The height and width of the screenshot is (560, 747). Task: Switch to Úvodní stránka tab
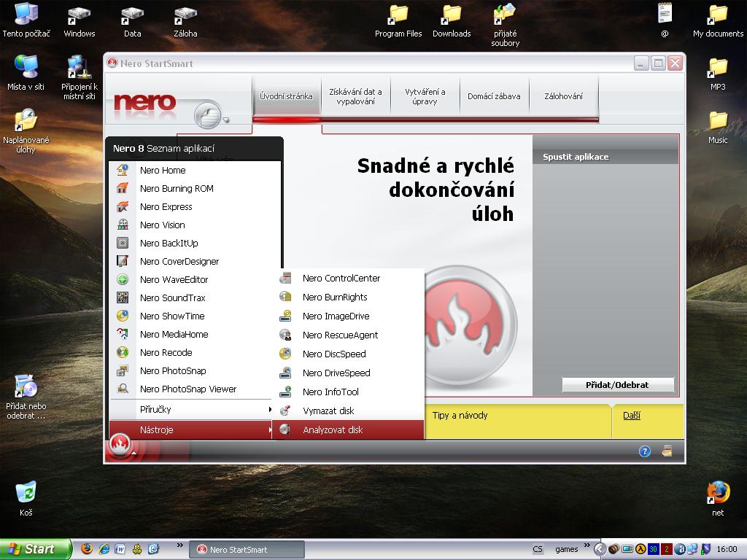click(x=286, y=96)
